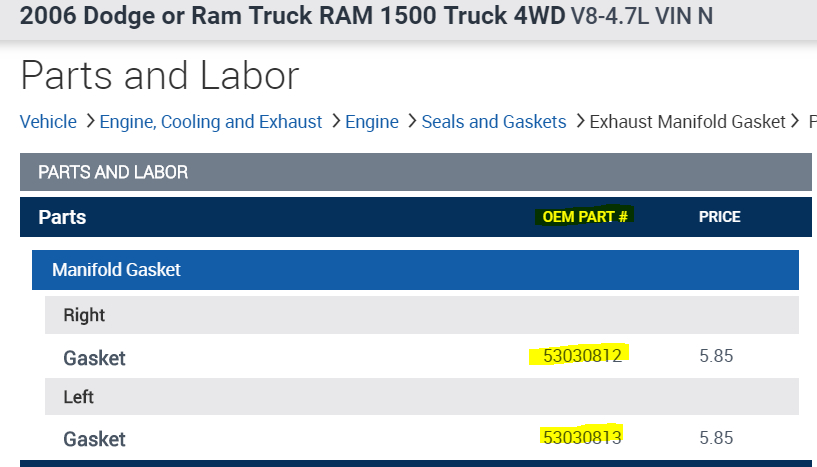Click chevron just before Exhaust Manifold Gasket

click(x=578, y=122)
